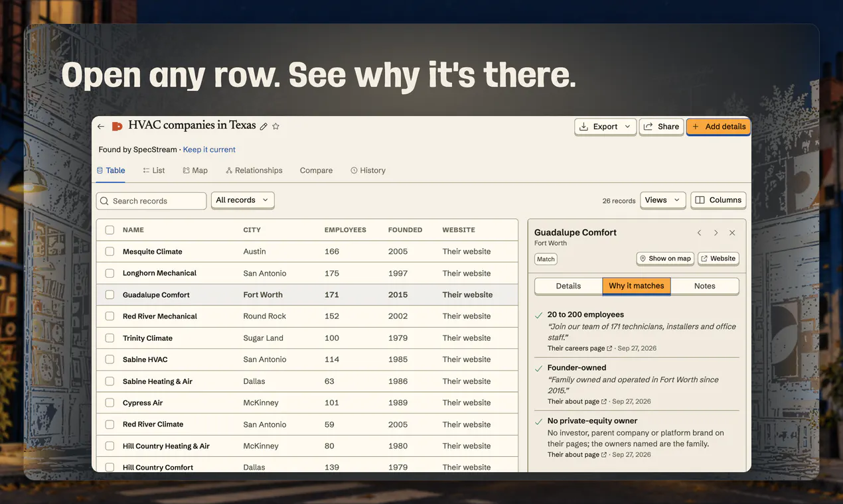Sort by the EMPLOYEES column header

(x=345, y=230)
